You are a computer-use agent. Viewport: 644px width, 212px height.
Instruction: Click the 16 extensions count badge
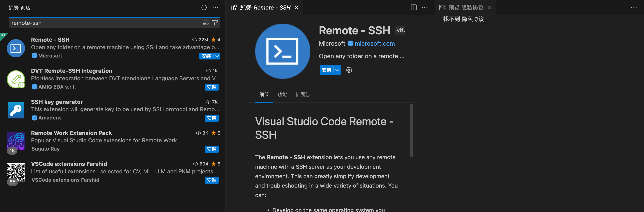[12, 151]
